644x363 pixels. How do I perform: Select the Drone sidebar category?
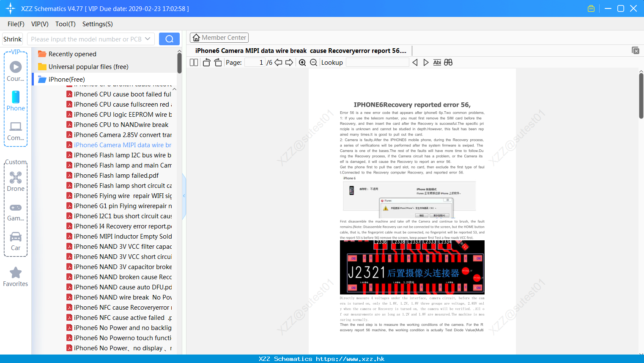[x=16, y=181]
